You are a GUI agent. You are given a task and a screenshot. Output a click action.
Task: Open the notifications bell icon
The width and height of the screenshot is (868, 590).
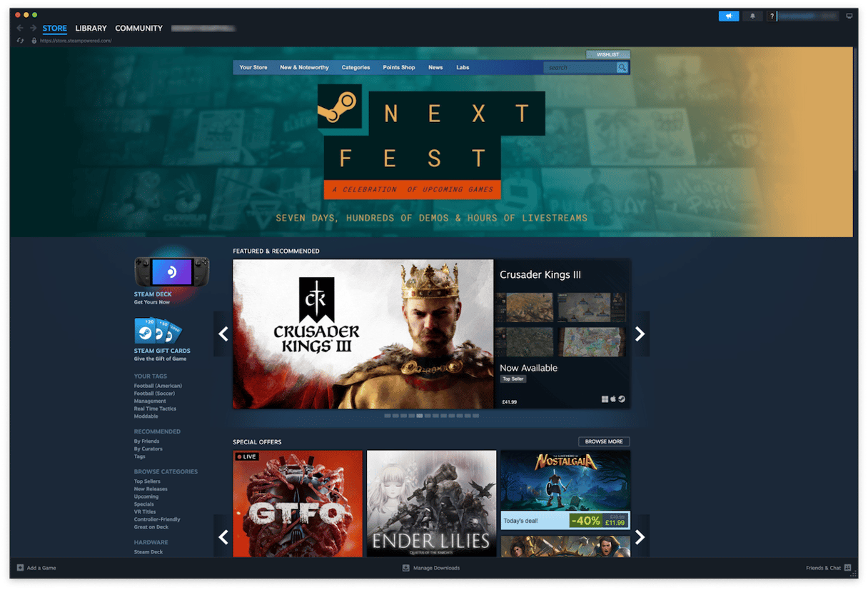tap(752, 16)
